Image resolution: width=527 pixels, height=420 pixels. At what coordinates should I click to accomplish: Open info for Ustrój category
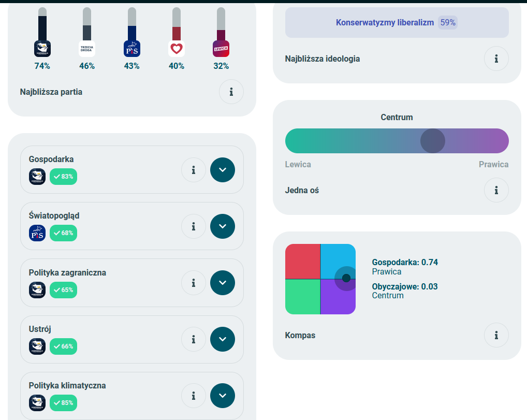194,340
